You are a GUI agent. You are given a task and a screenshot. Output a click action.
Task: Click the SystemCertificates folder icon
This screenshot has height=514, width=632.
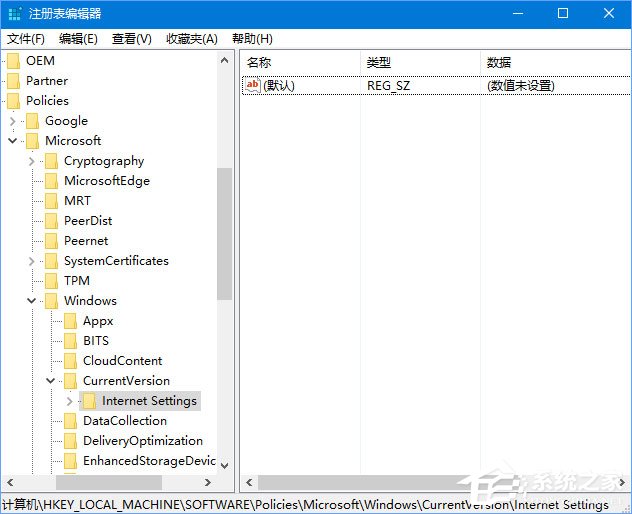tap(51, 261)
